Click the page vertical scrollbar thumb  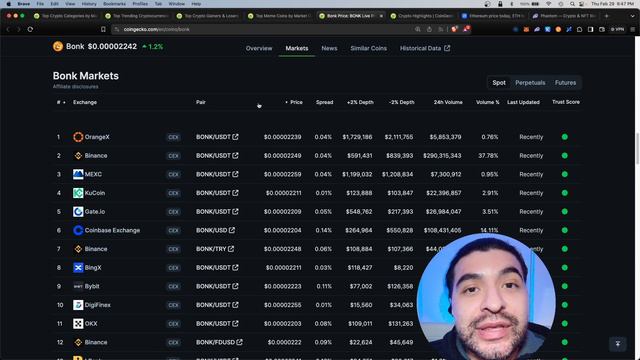point(638,149)
